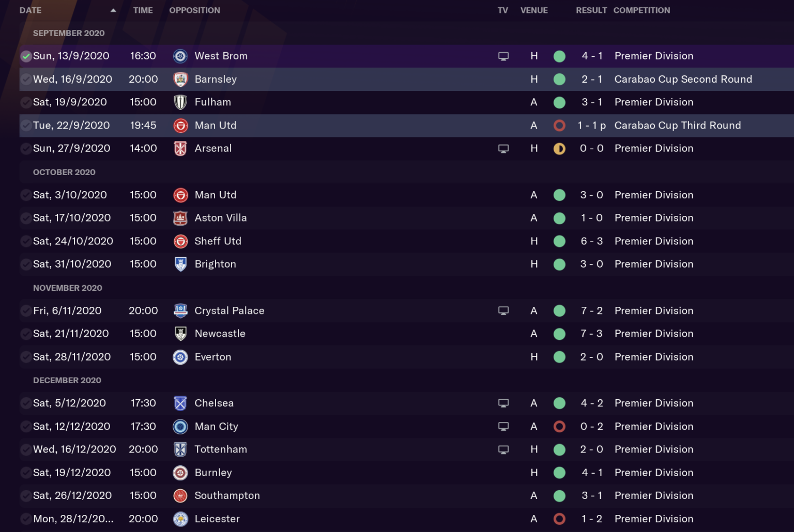Open the Carabao Cup Third Round match against Man Utd
This screenshot has height=532, width=794.
pyautogui.click(x=362, y=125)
